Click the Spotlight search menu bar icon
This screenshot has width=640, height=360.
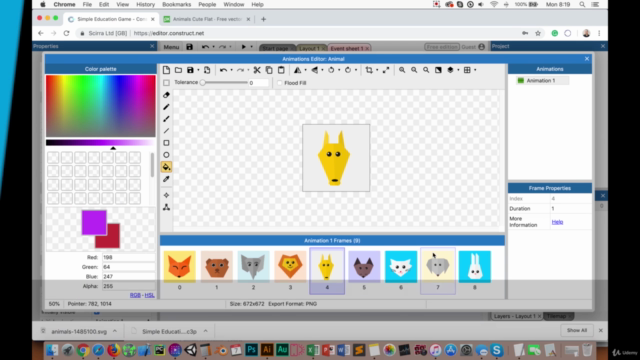[582, 4]
